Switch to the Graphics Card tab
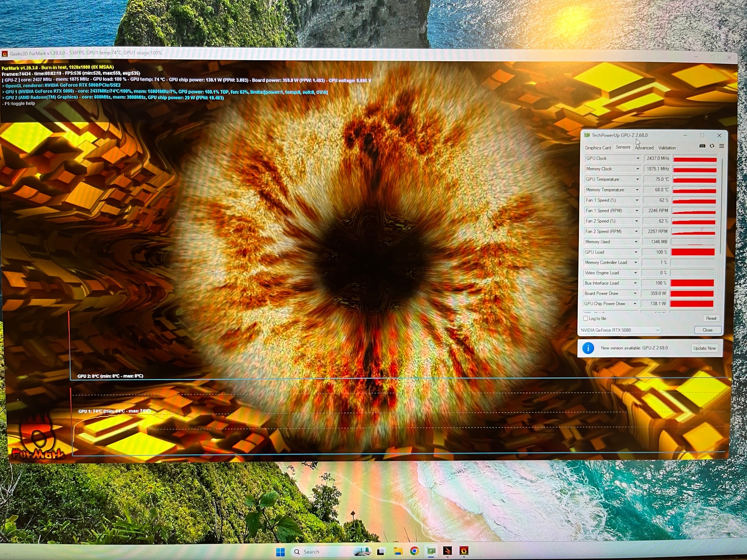The width and height of the screenshot is (747, 560). click(x=597, y=148)
